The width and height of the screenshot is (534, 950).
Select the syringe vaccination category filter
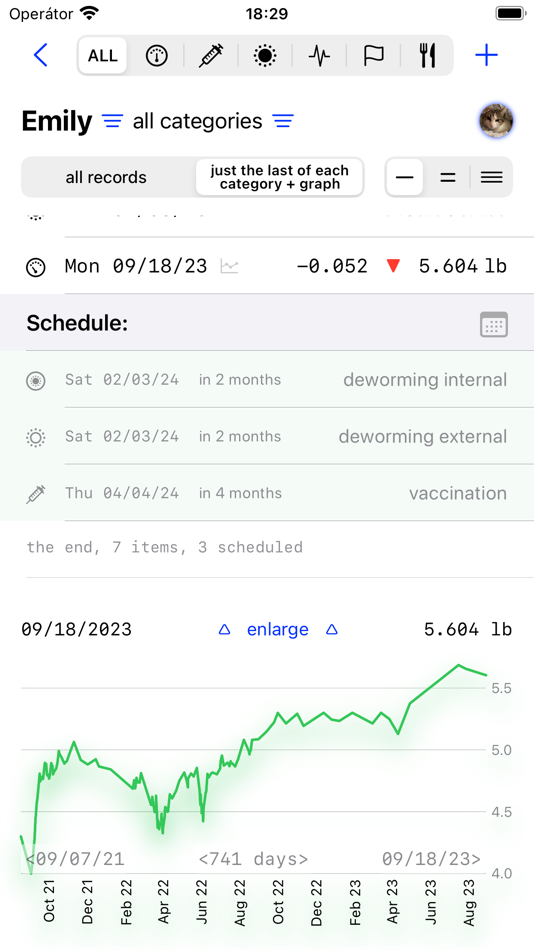(211, 56)
